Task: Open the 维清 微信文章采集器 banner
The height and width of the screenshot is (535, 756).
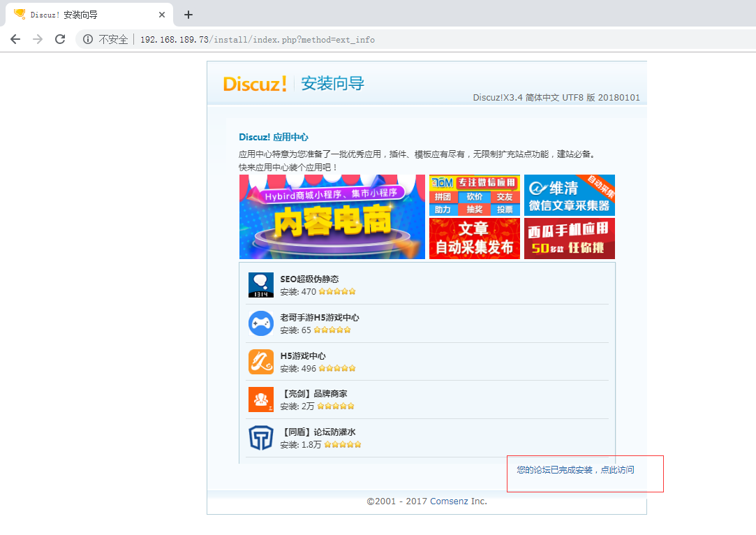Action: click(x=570, y=196)
